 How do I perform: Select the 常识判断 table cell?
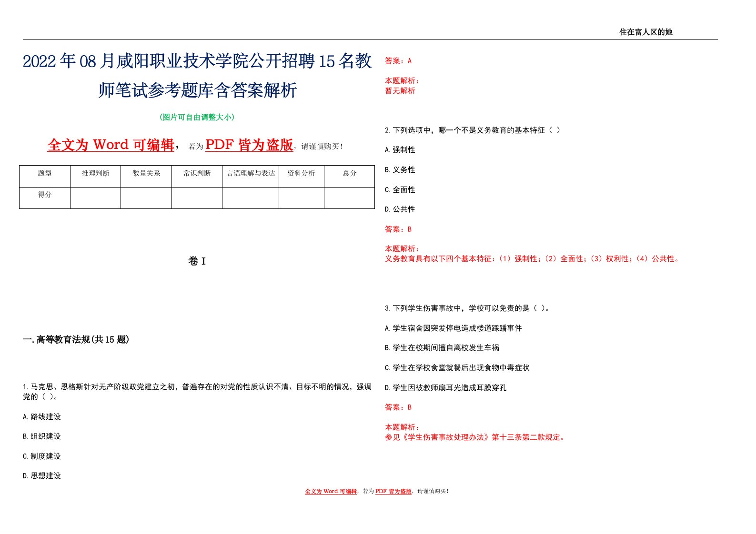(x=197, y=176)
